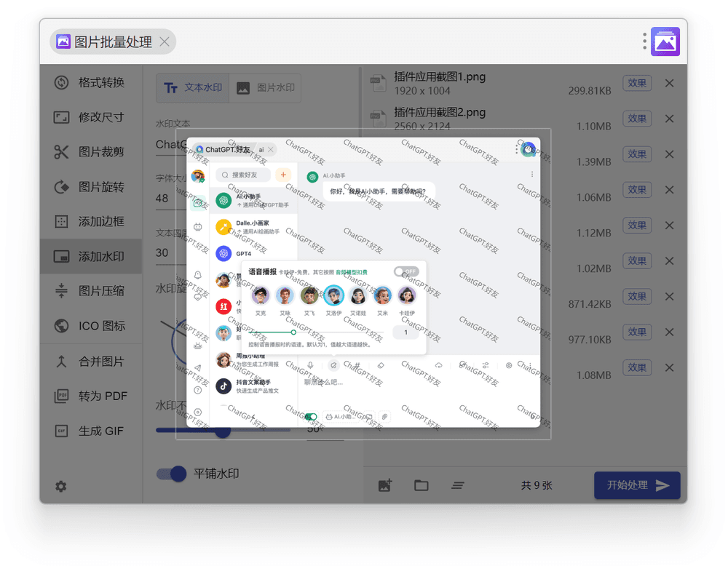
Task: Select the 图片批量处理 window tab
Action: (x=112, y=41)
